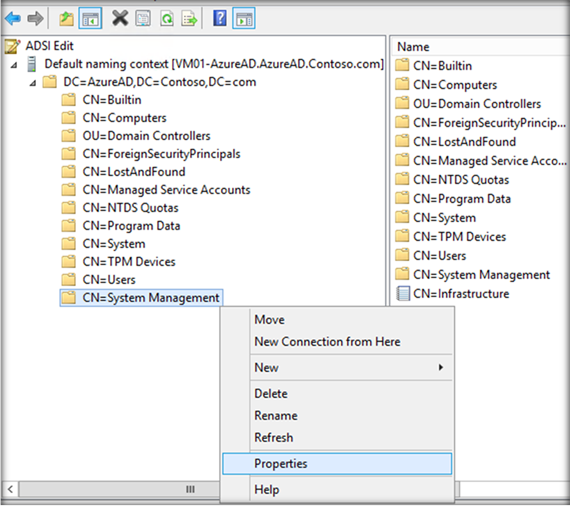
Task: Select CN=System Management in the tree
Action: [x=151, y=298]
